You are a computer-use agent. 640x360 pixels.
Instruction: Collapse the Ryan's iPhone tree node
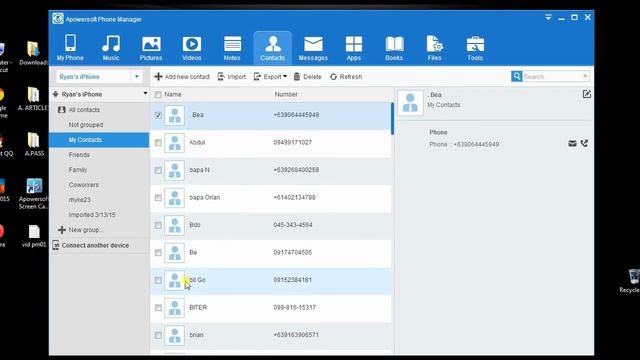[145, 93]
